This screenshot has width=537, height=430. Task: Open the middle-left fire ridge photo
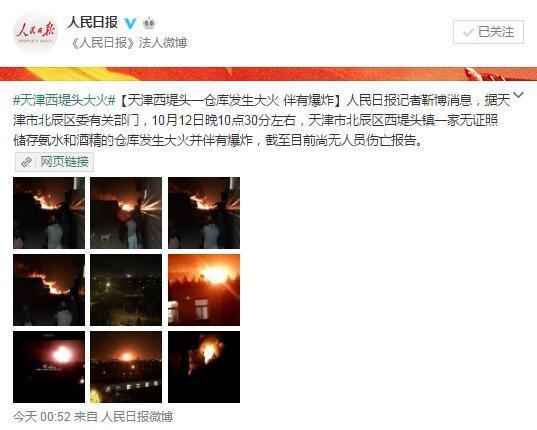(49, 290)
